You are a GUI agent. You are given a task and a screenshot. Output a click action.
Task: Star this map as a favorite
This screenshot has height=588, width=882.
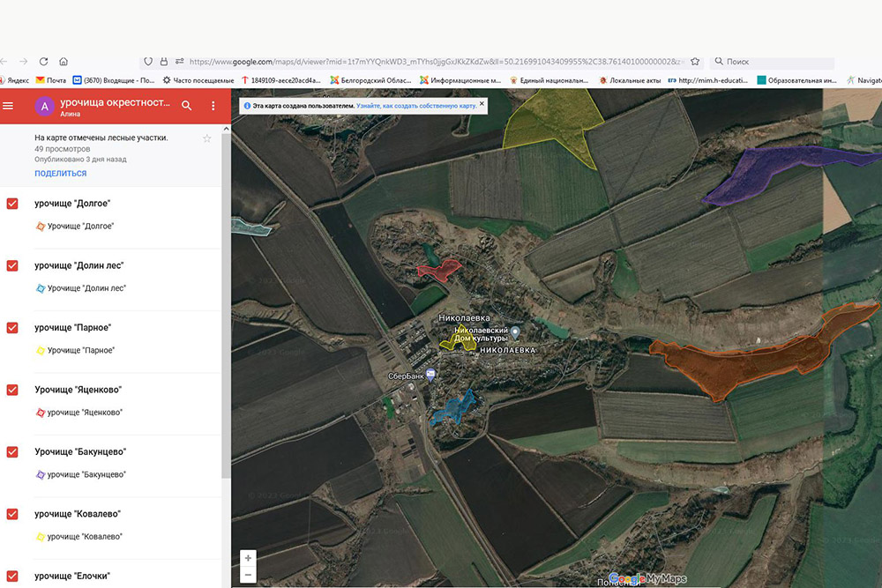click(x=207, y=138)
